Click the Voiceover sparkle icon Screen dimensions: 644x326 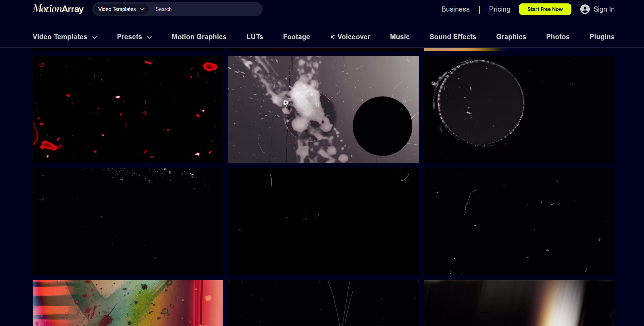(332, 37)
